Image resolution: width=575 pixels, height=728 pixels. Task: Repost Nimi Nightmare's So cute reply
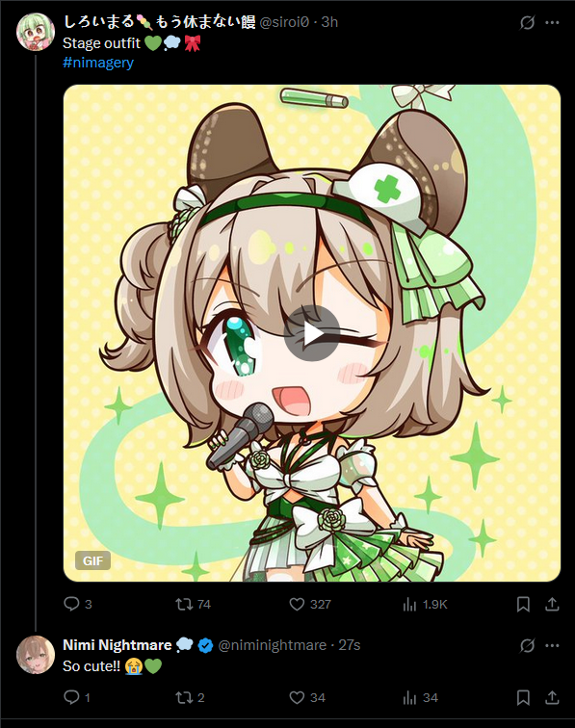[x=184, y=697]
